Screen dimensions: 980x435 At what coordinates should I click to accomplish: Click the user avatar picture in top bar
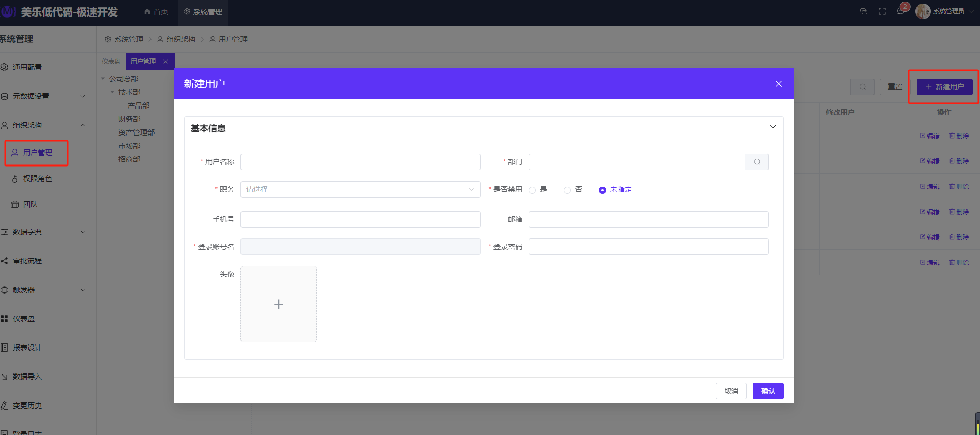[923, 11]
